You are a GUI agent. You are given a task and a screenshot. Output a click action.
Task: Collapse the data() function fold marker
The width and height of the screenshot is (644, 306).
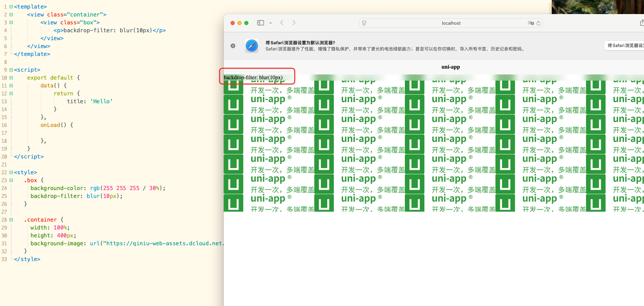click(11, 86)
